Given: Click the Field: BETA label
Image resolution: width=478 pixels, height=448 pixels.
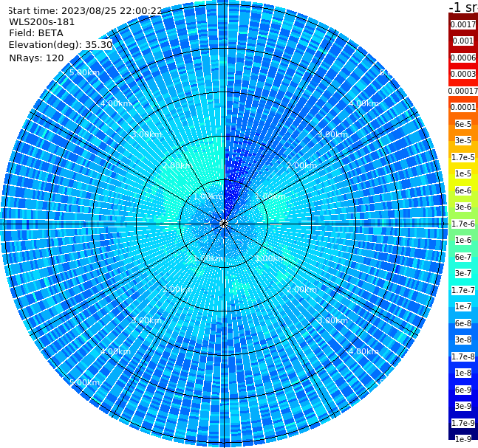Looking at the screenshot, I should [x=36, y=33].
